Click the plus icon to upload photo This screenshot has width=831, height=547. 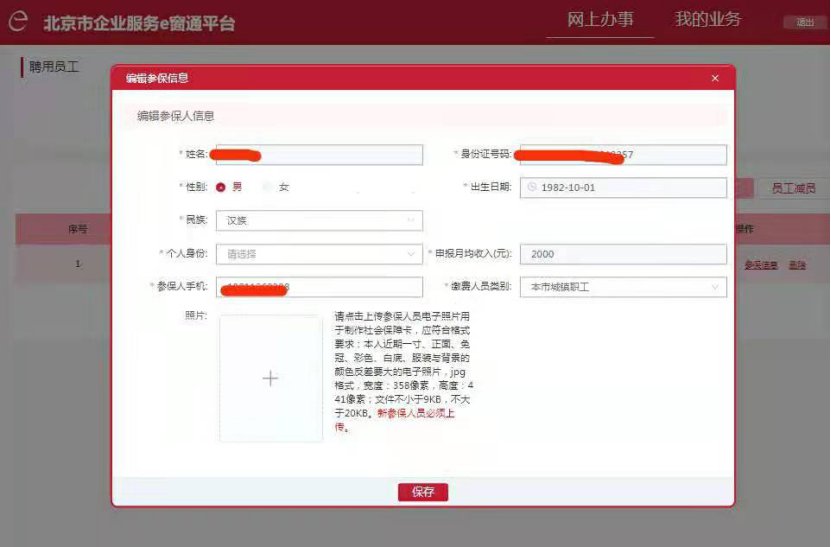270,378
